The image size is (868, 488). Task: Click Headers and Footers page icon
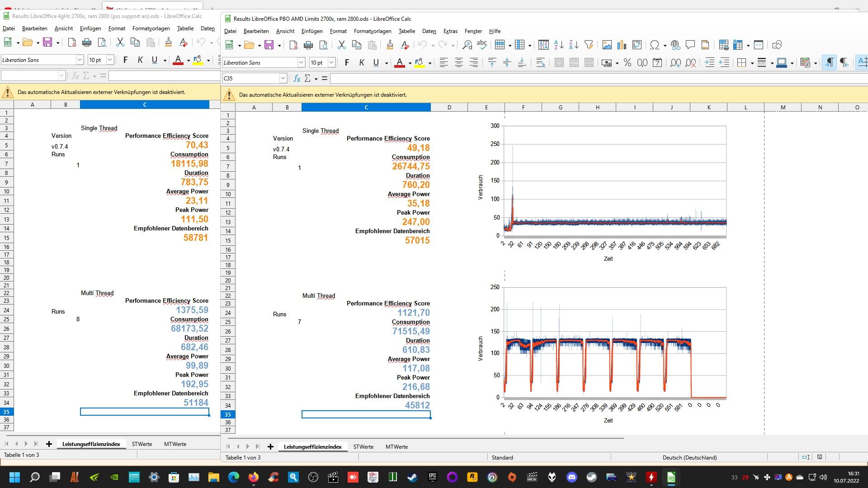(x=705, y=45)
